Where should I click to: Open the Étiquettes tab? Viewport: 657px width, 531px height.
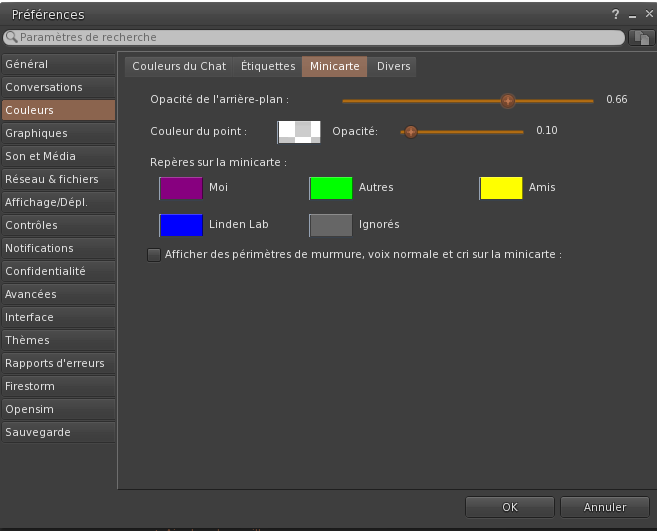click(268, 67)
